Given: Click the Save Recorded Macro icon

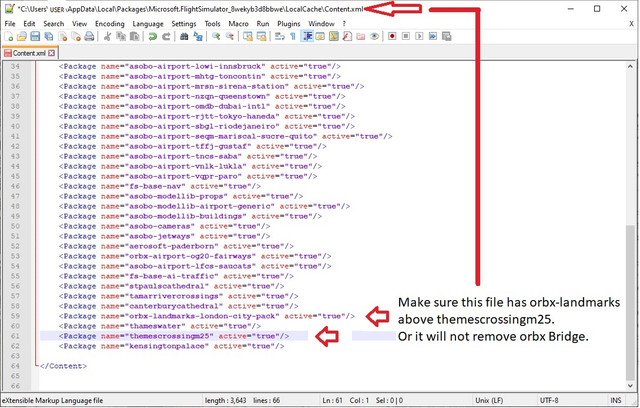Looking at the screenshot, I should coord(447,37).
